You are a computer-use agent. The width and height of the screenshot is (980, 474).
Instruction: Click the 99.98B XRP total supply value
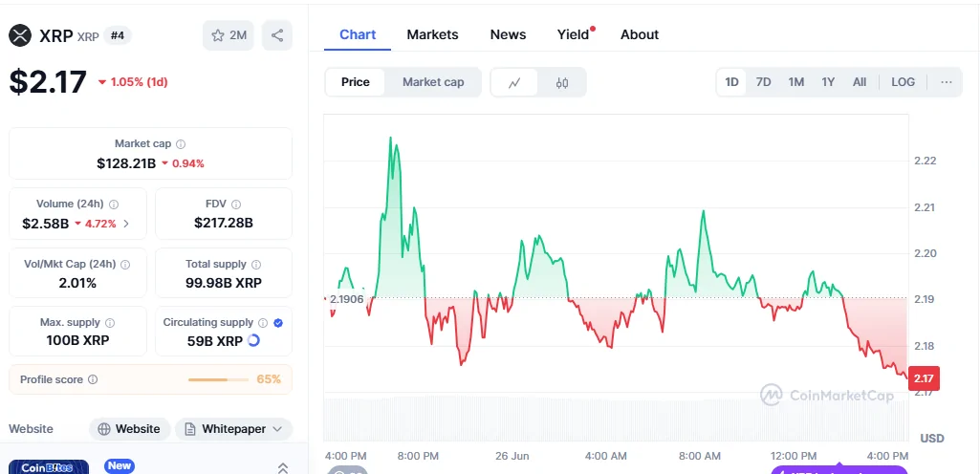(223, 283)
